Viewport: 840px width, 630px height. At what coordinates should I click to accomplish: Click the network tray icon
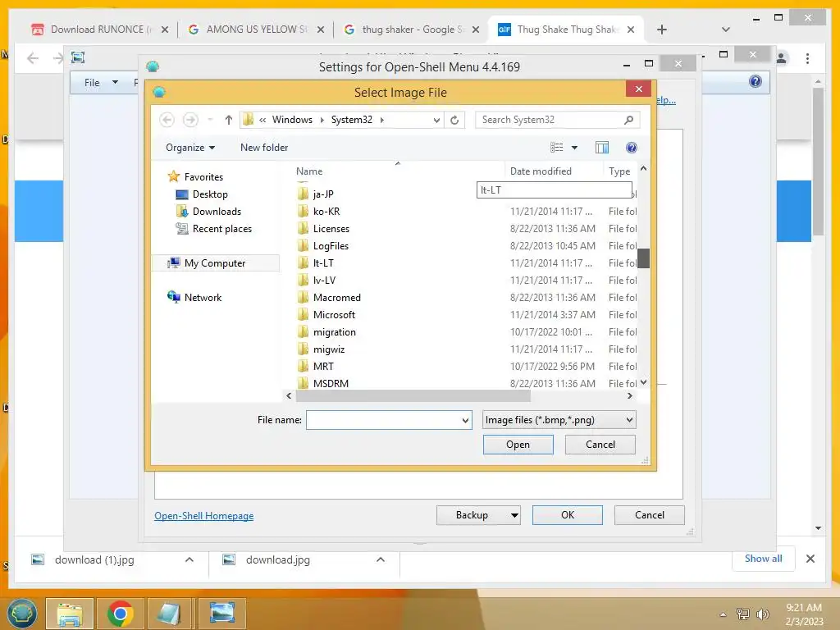point(743,614)
